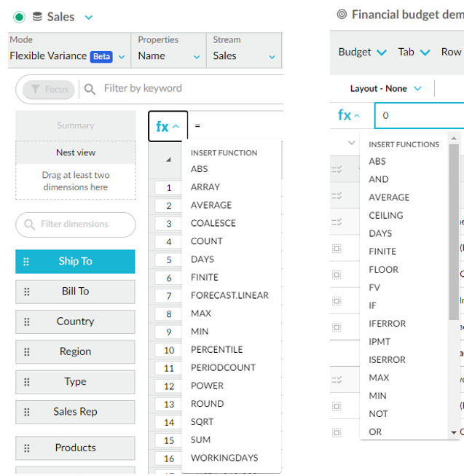The height and width of the screenshot is (476, 464).
Task: Expand the Layout - None dropdown
Action: coord(417,88)
